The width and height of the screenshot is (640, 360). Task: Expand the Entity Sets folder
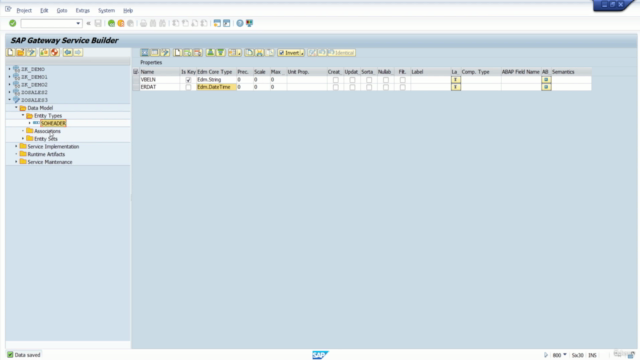click(23, 138)
